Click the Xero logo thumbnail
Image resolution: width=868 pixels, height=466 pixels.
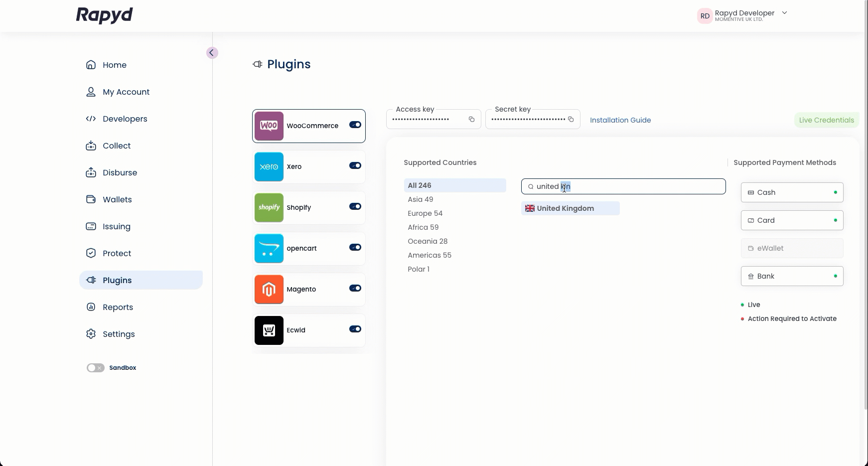click(x=269, y=167)
